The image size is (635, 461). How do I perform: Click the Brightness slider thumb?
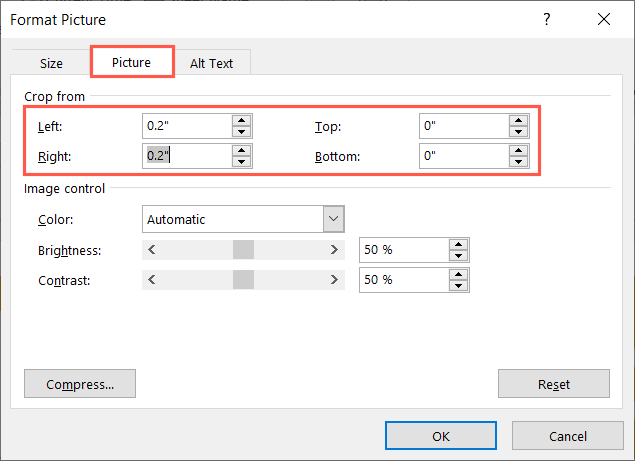[243, 250]
